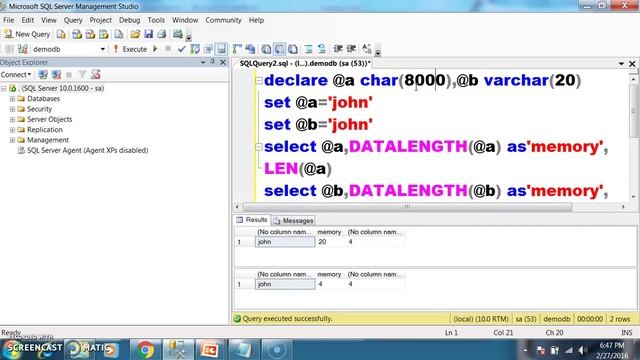Decrease the indent of the selection
Image resolution: width=640 pixels, height=360 pixels.
[338, 49]
